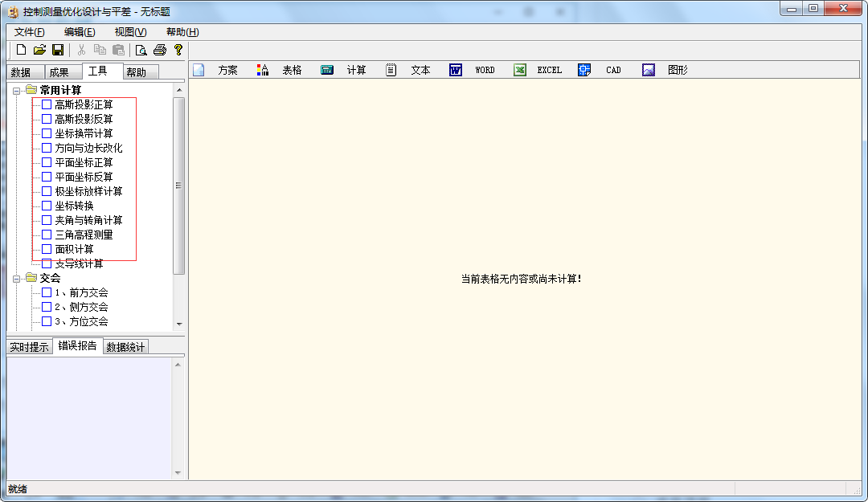
Task: Click the 图形 view button
Action: pos(678,70)
